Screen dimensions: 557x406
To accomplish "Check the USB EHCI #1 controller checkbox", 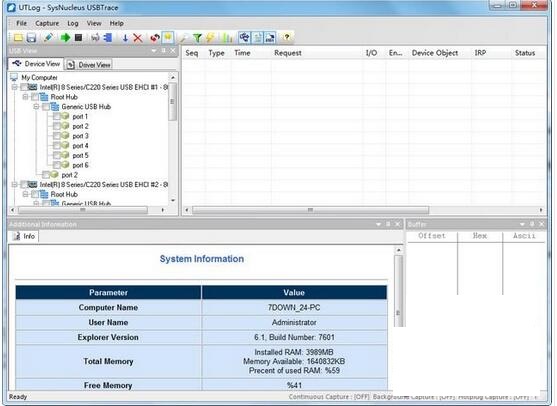I will click(x=24, y=87).
